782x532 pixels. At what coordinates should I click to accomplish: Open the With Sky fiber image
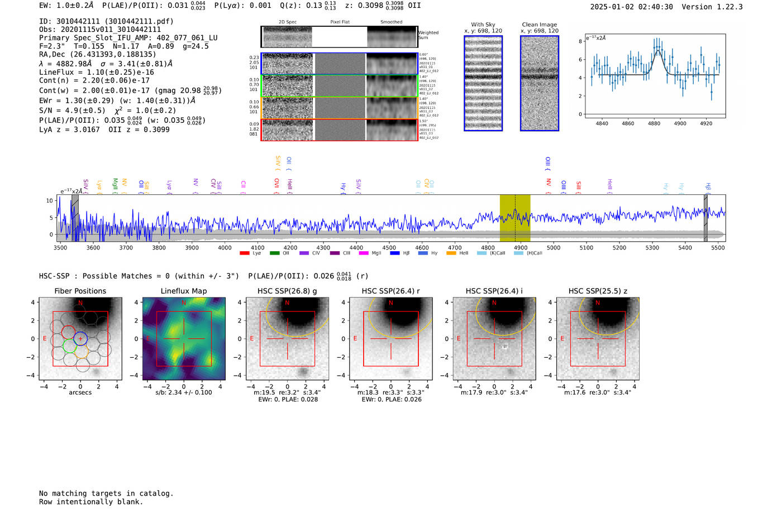(483, 83)
